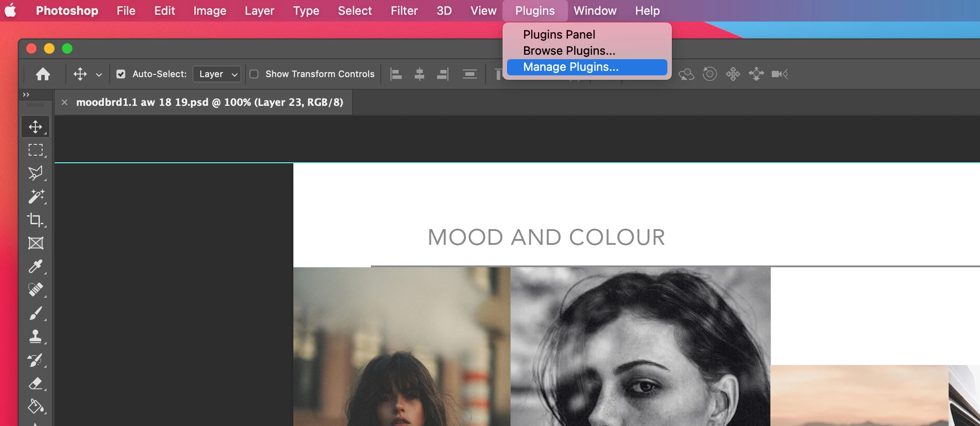This screenshot has height=426, width=980.
Task: Open the Image menu
Action: [210, 11]
